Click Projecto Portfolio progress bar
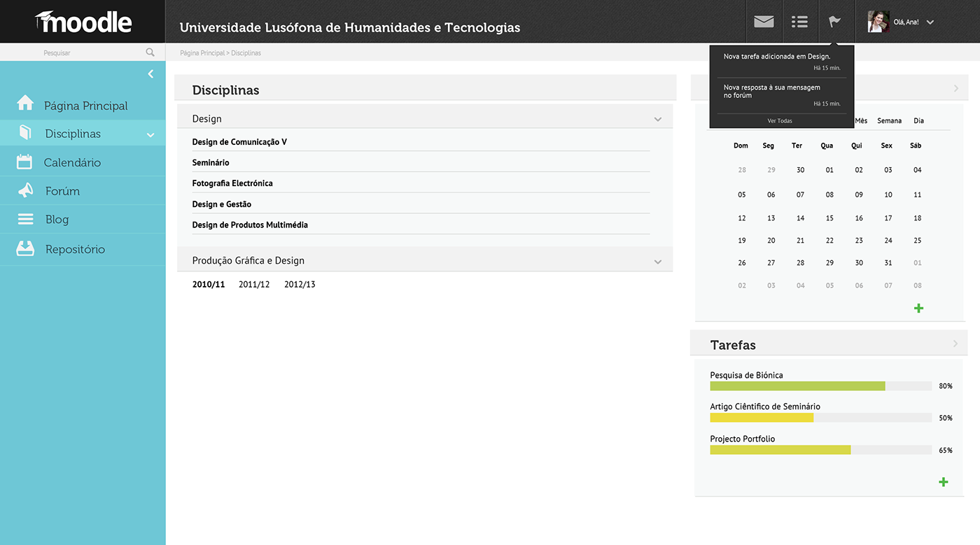This screenshot has height=545, width=980. (x=821, y=450)
